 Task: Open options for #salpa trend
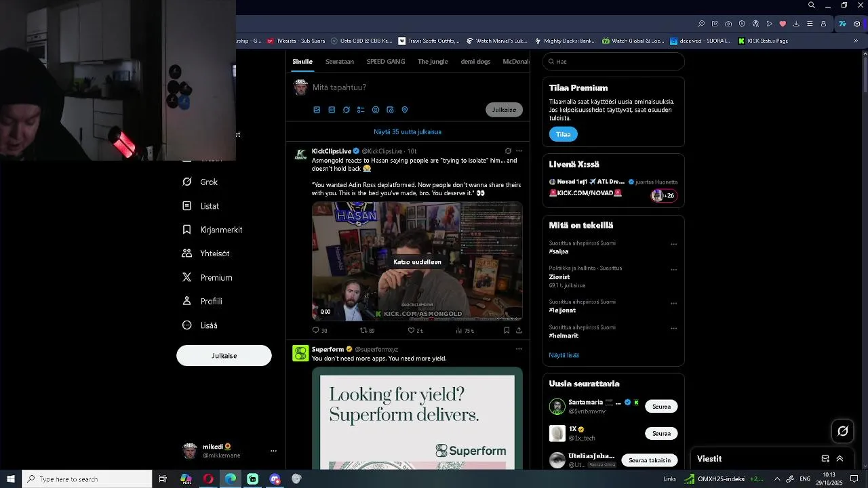click(x=673, y=244)
